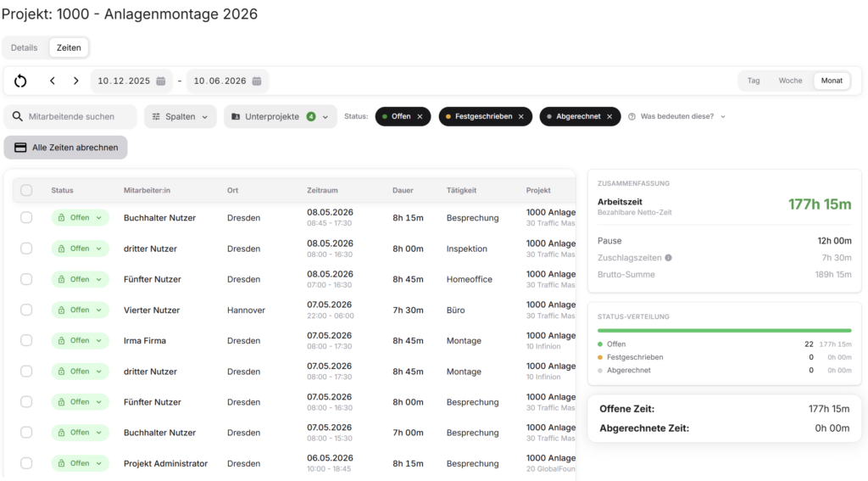Select Projekt Administrator row checkbox
Image resolution: width=868 pixels, height=481 pixels.
[x=26, y=463]
